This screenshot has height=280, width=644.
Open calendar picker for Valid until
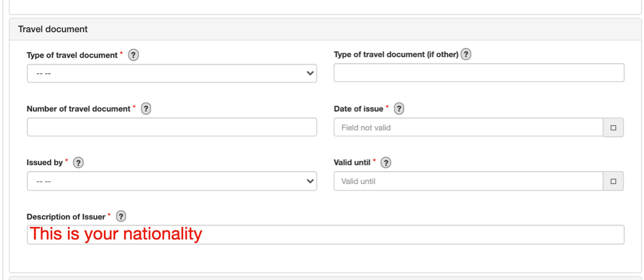[x=613, y=181]
